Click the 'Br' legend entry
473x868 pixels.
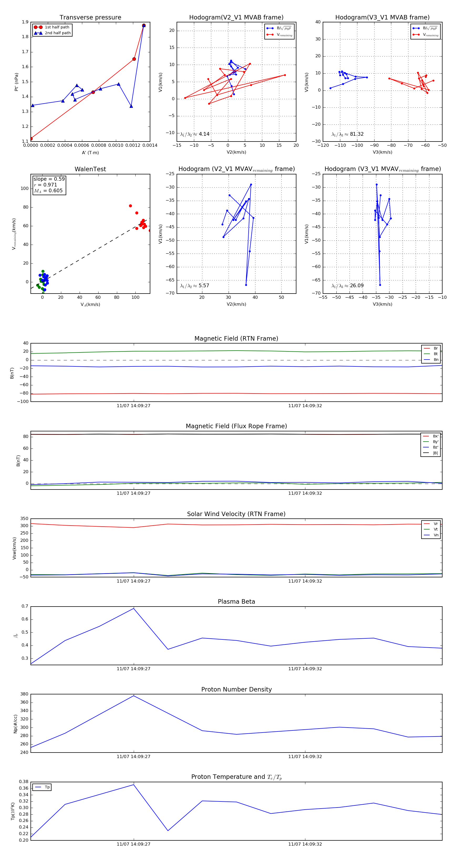tap(431, 349)
